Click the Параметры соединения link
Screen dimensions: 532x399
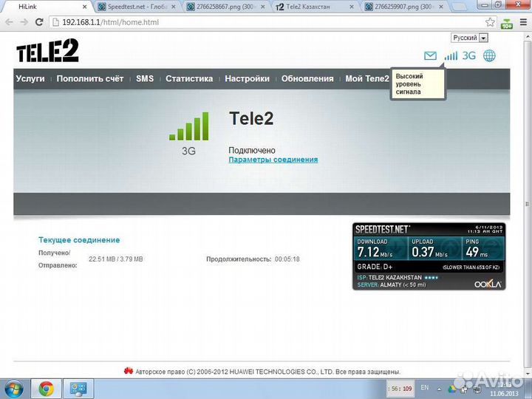click(x=273, y=160)
